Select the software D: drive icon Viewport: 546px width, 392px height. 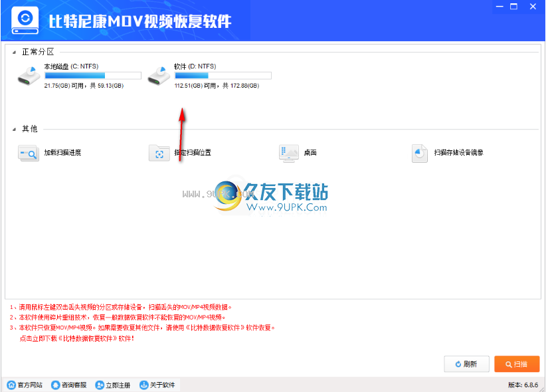[x=159, y=76]
